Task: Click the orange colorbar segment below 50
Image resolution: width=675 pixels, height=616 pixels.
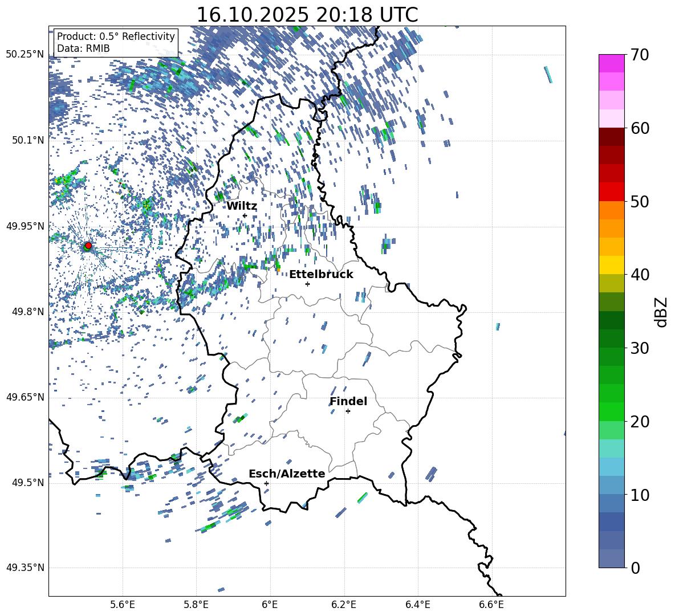Action: click(x=611, y=210)
